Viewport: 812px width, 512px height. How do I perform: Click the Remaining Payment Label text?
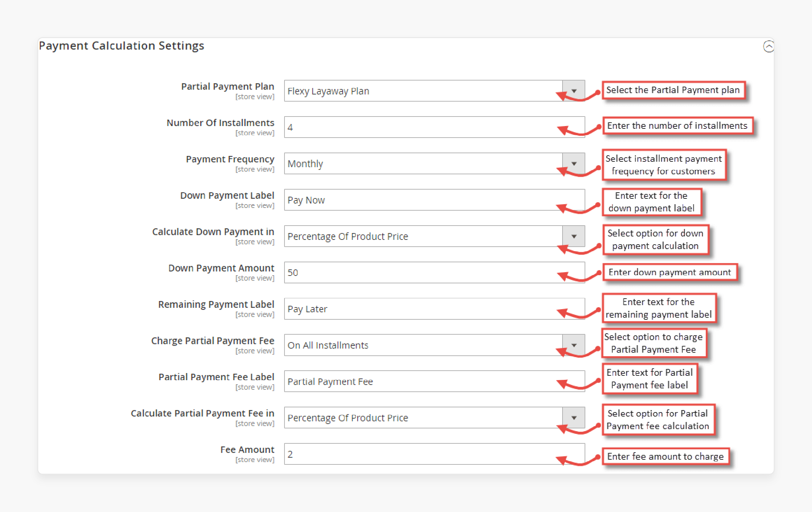(x=216, y=304)
